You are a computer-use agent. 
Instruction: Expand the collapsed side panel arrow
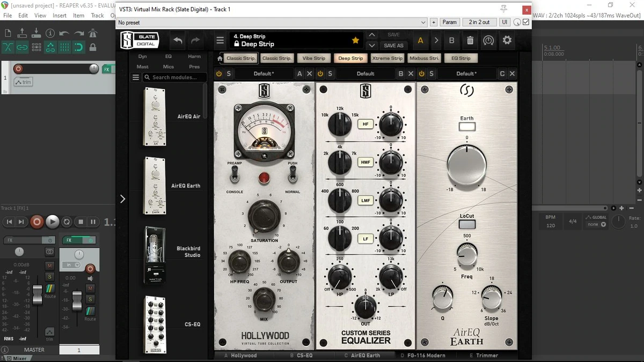(x=122, y=198)
